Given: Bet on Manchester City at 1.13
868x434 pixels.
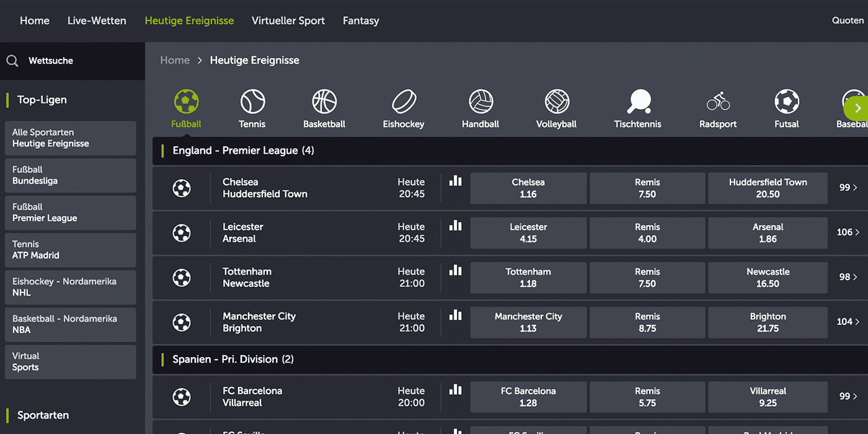Looking at the screenshot, I should (528, 322).
